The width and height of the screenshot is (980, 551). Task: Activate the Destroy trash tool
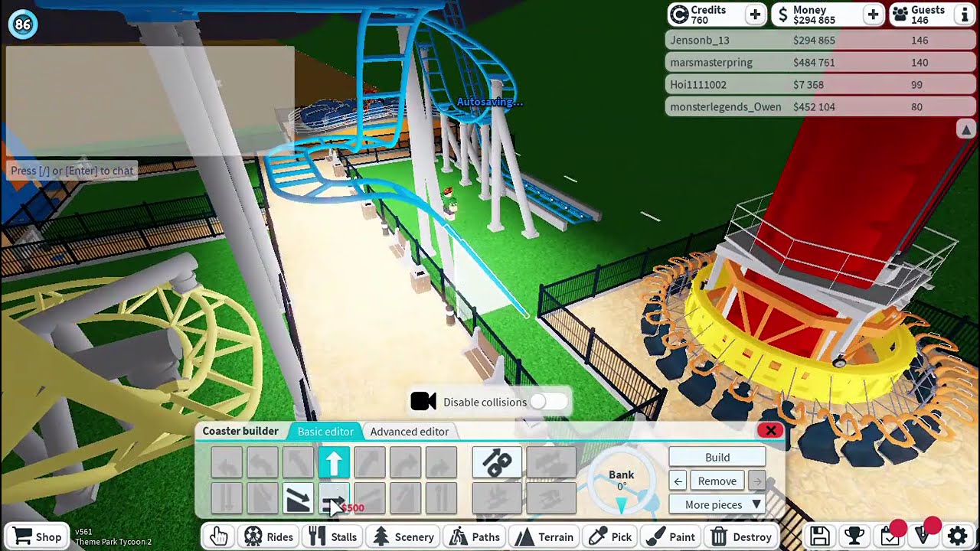(x=741, y=536)
